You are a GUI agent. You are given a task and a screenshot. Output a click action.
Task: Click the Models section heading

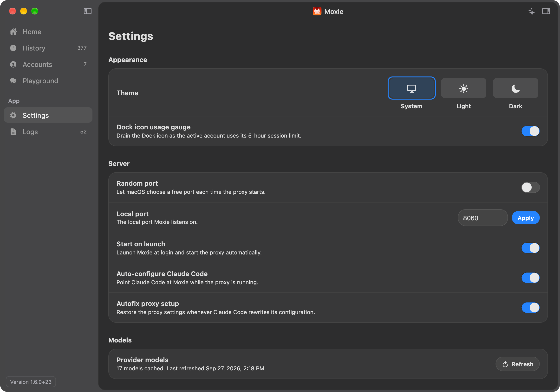(x=120, y=340)
